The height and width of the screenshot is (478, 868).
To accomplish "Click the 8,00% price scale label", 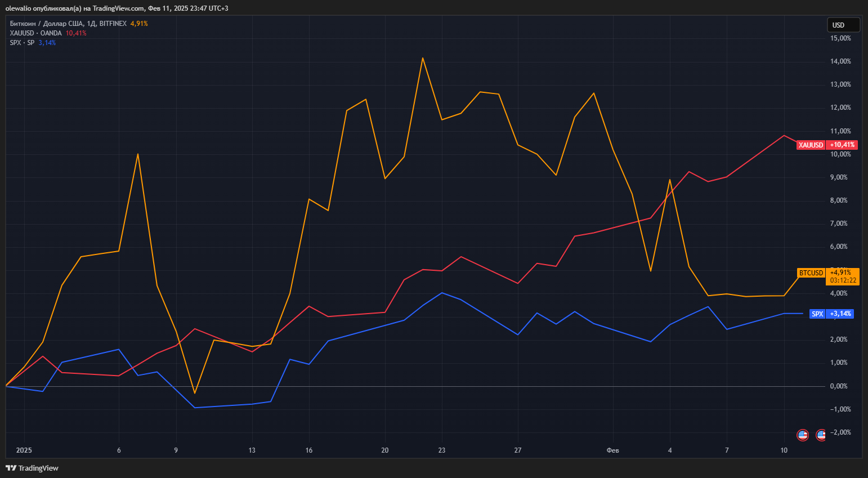I will point(839,200).
